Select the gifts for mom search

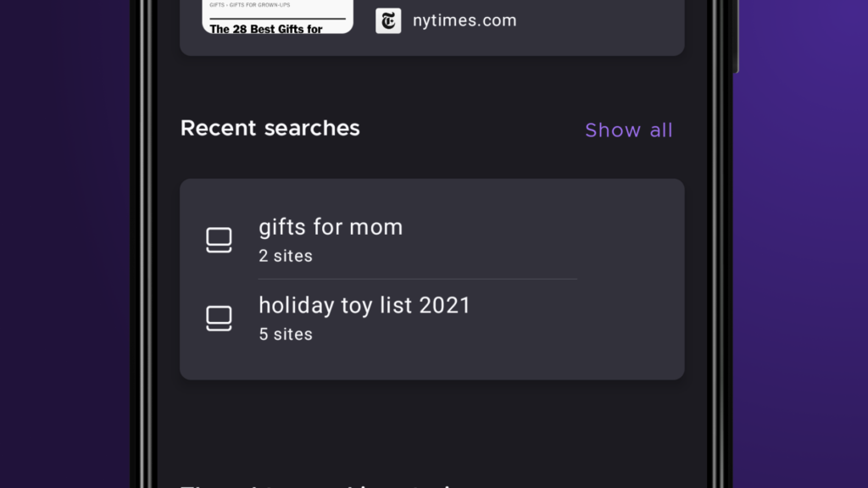331,227
